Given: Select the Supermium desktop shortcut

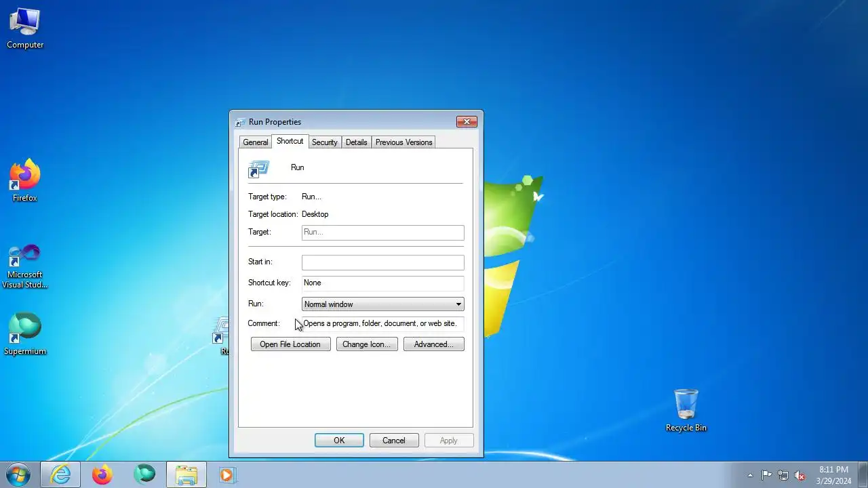Looking at the screenshot, I should 25,334.
